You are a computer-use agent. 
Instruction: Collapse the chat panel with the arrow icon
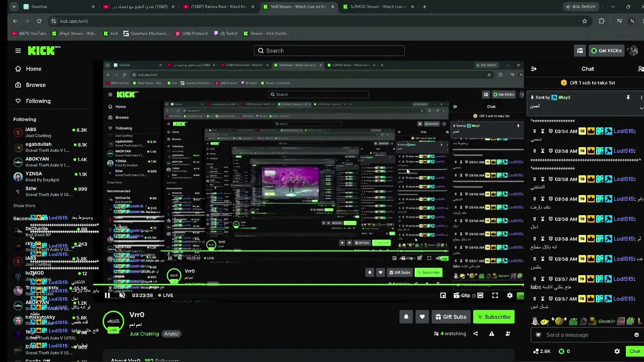[534, 69]
